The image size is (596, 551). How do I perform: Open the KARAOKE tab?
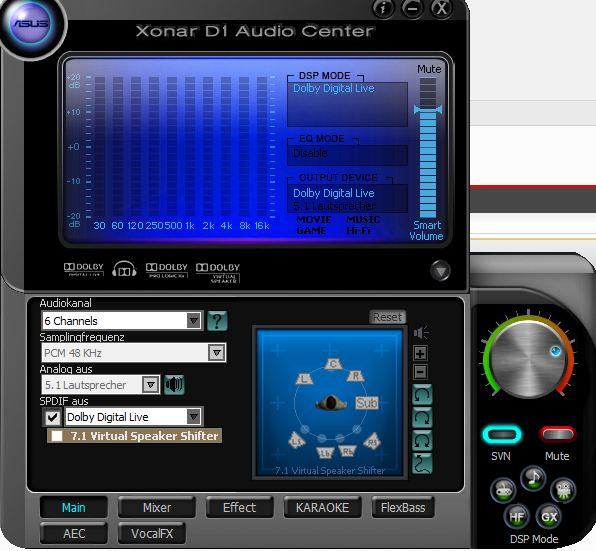pos(322,507)
